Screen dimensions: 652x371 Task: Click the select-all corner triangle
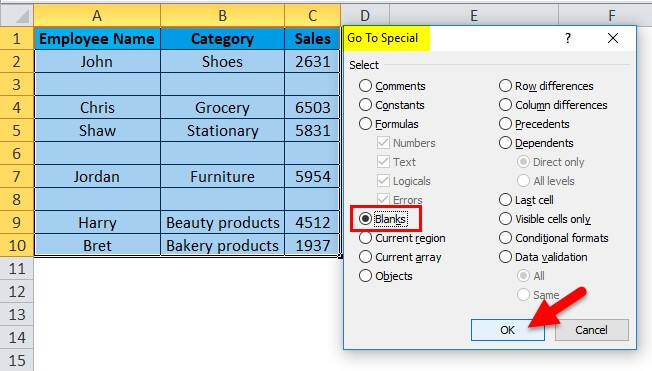point(17,16)
